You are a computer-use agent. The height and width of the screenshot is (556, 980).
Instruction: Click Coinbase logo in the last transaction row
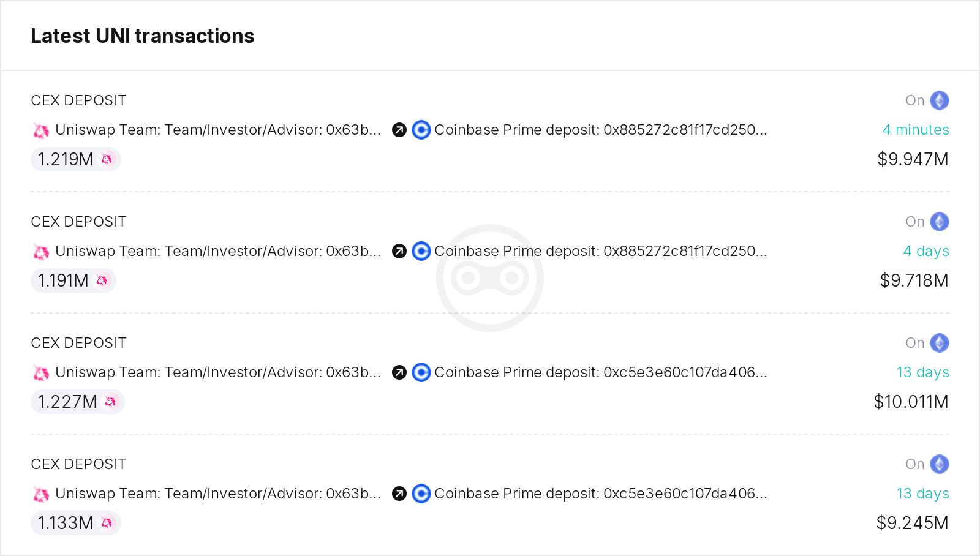[421, 494]
